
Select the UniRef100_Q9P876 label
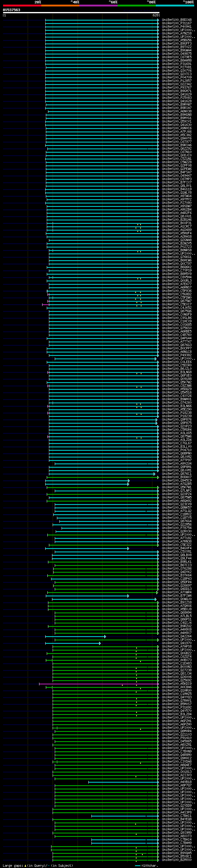[177, 419]
